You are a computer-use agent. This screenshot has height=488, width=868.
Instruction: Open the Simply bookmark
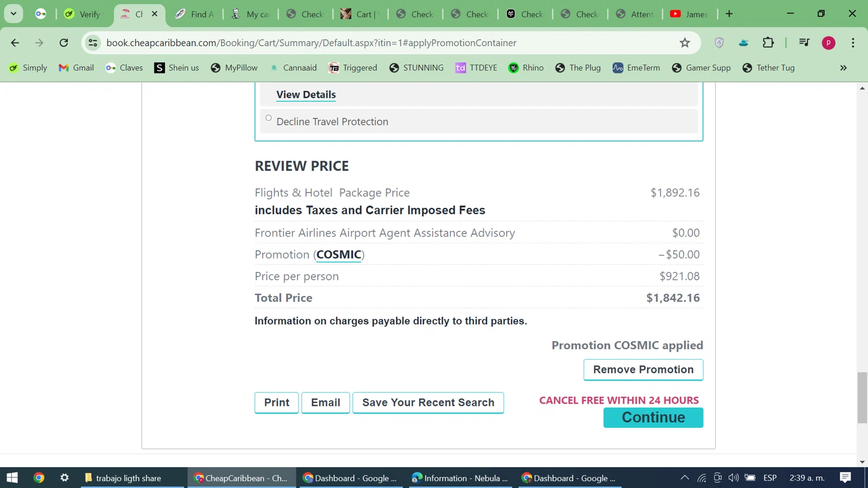[28, 68]
